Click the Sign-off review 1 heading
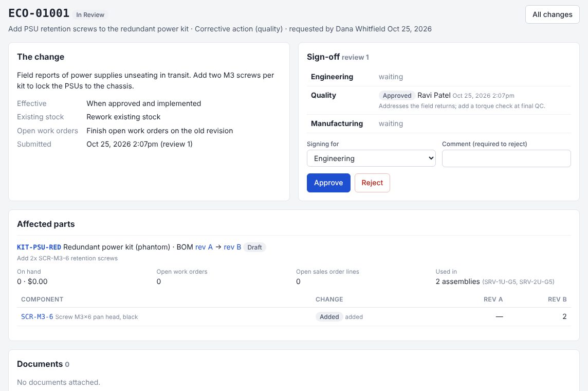 338,57
